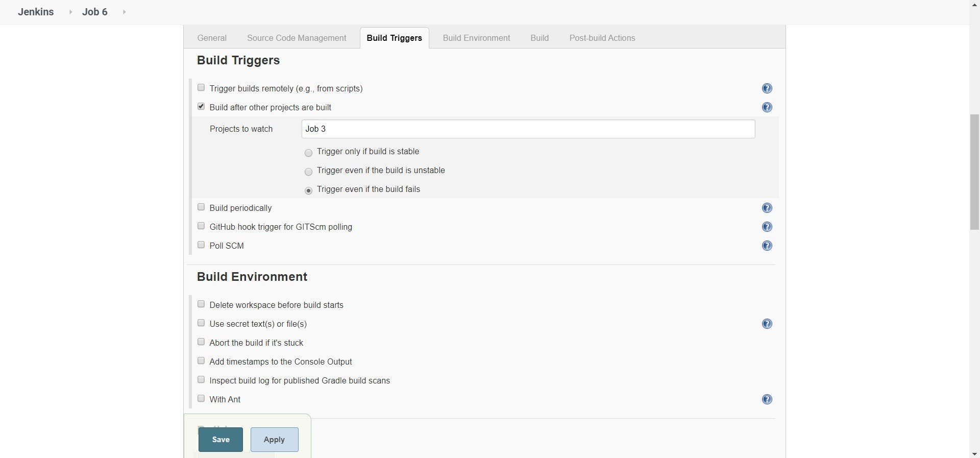Switch to the General tab
This screenshot has width=980, height=458.
point(212,38)
